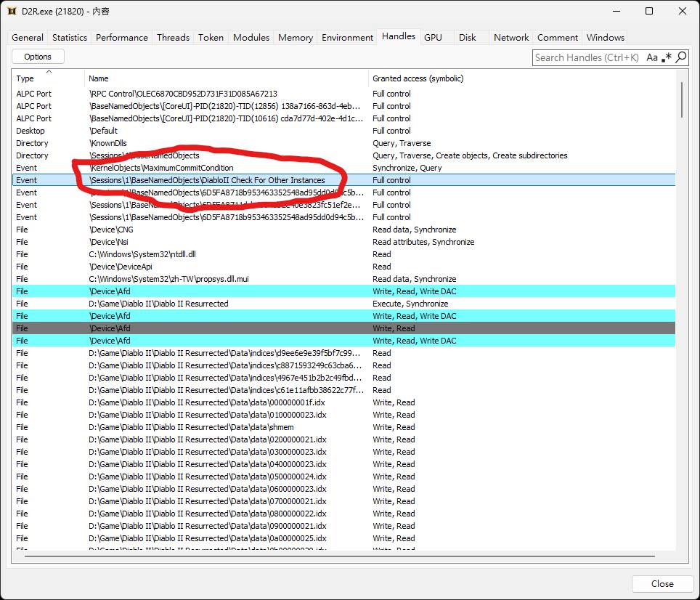Click the vertical scrollbar thumb
This screenshot has height=600, width=700.
pyautogui.click(x=682, y=100)
